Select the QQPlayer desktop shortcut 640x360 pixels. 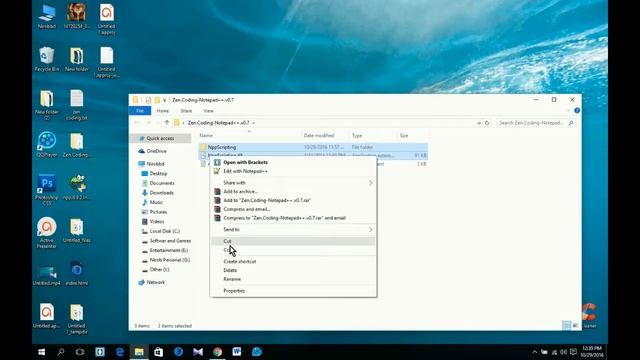(47, 145)
